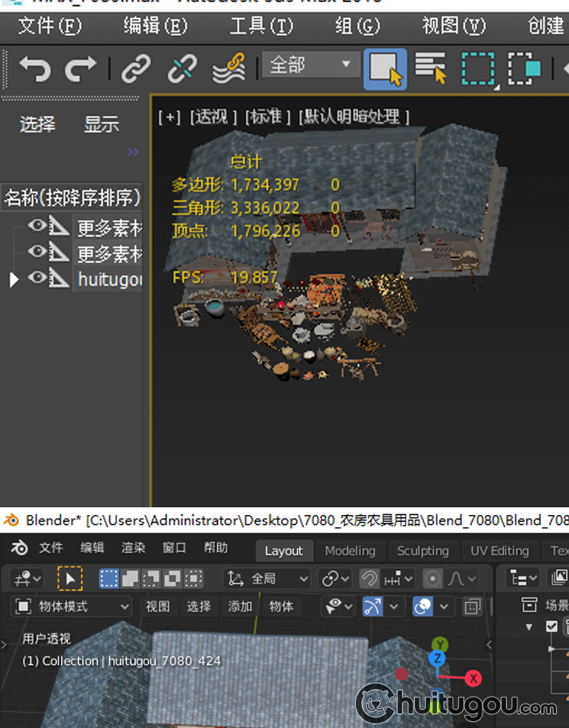Click the [+] viewport general label
The image size is (569, 728).
(x=169, y=117)
